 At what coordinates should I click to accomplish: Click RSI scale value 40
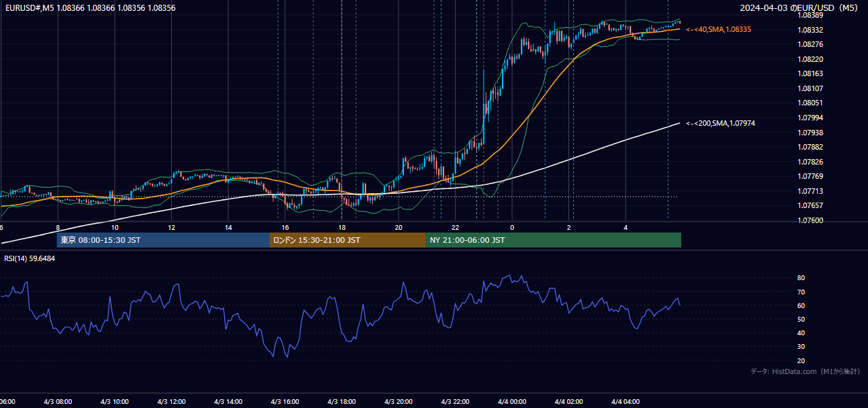point(801,333)
